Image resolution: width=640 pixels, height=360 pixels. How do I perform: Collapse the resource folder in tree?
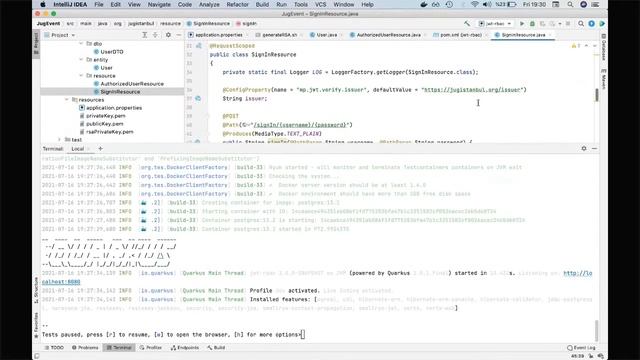[x=81, y=76]
